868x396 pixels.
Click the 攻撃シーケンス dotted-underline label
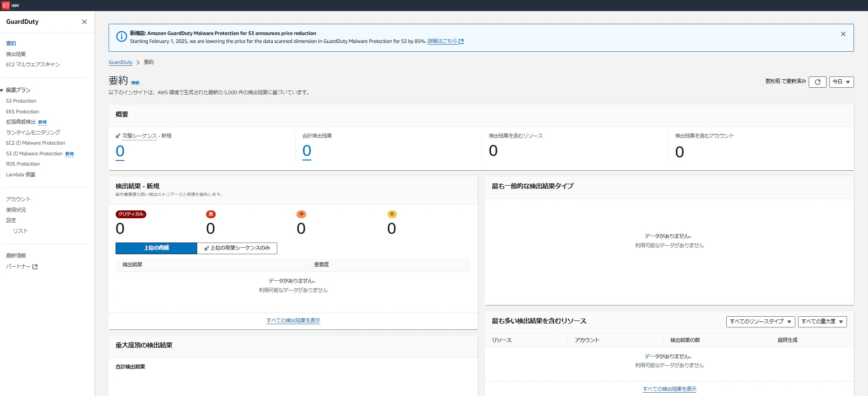[x=139, y=136]
